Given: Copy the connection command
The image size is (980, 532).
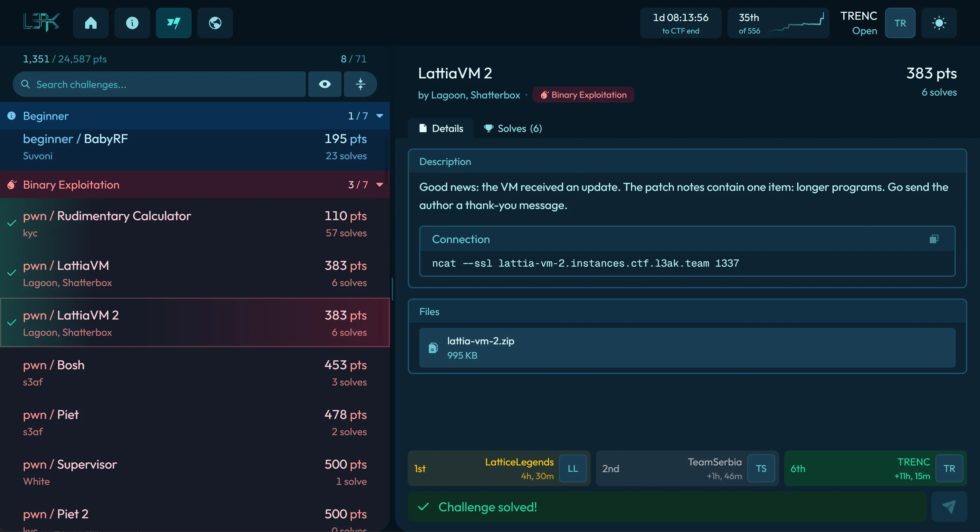Looking at the screenshot, I should pyautogui.click(x=934, y=239).
